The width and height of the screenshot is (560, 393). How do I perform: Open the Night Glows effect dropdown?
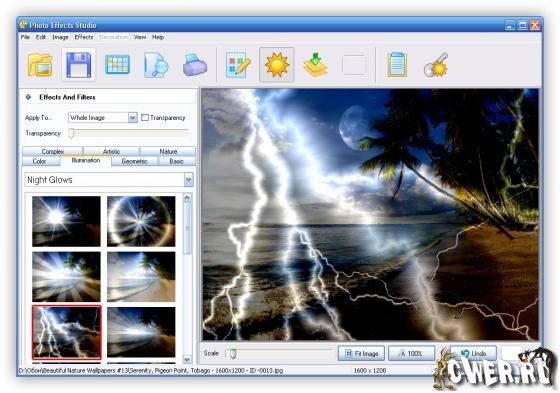[188, 180]
